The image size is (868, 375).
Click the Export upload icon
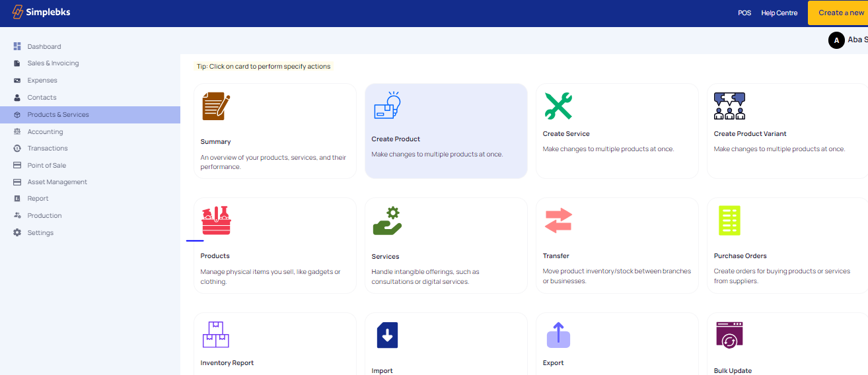[x=558, y=335]
